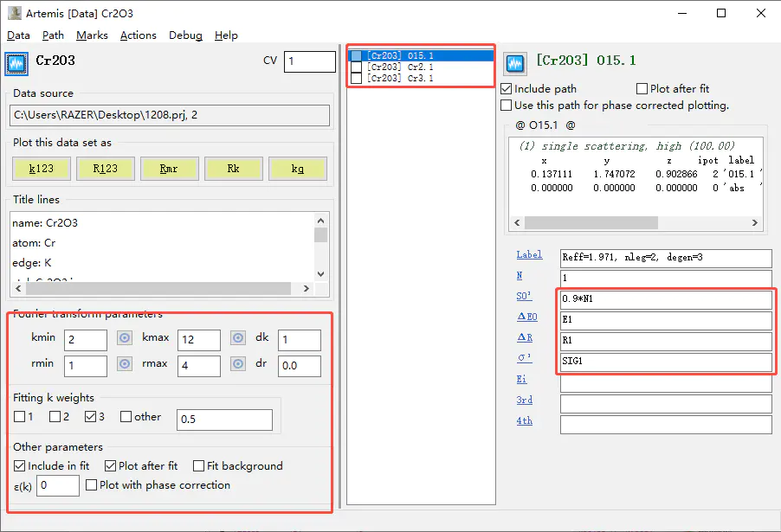781x532 pixels.
Task: Click the N parameter link
Action: click(x=520, y=275)
